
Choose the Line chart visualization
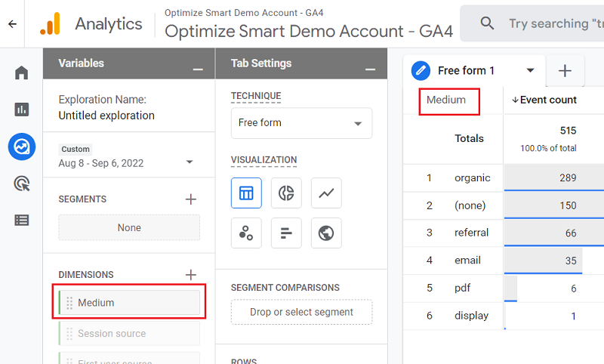326,193
